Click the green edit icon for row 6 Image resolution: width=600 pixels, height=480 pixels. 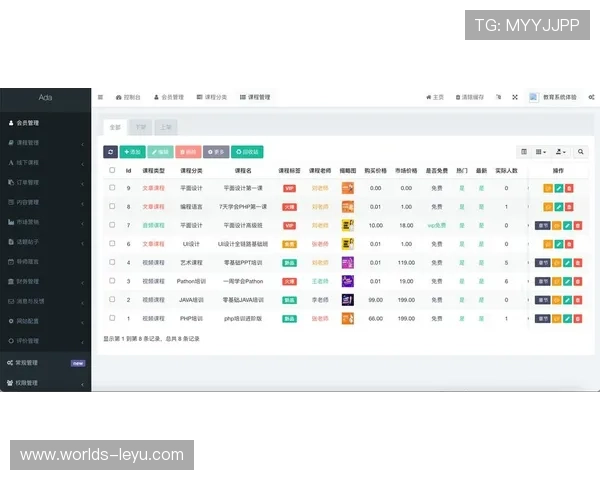point(559,244)
